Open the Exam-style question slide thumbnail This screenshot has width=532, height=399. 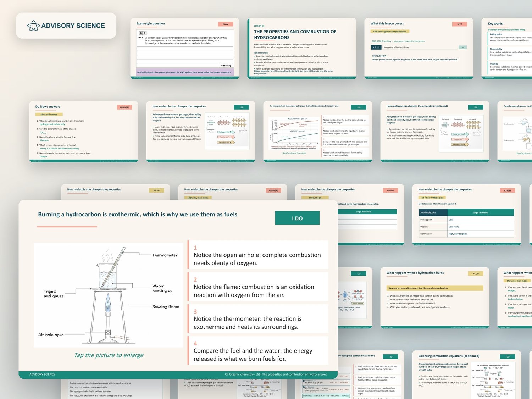coord(185,49)
